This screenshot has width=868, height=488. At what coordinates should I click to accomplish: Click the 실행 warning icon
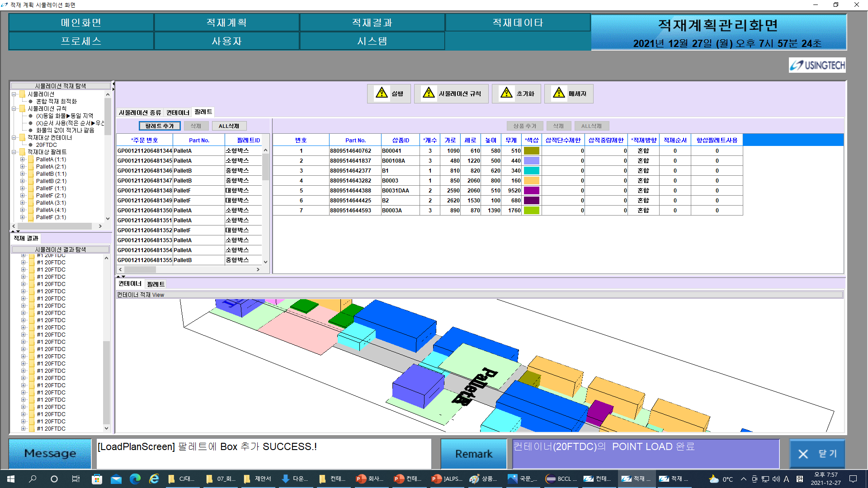382,93
